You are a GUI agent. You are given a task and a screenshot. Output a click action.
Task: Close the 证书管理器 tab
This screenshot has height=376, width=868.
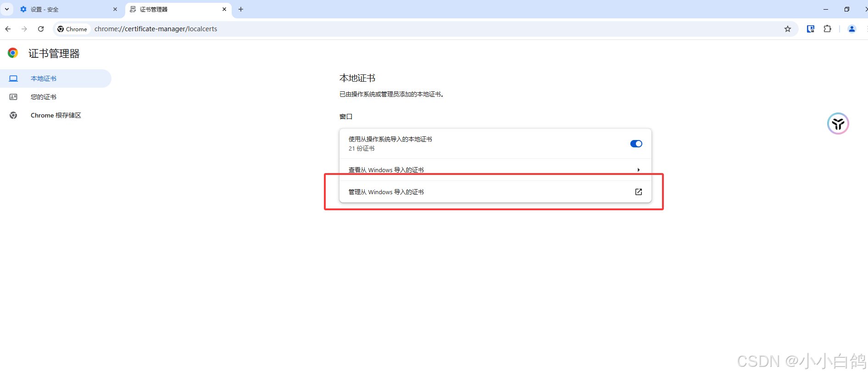tap(224, 9)
